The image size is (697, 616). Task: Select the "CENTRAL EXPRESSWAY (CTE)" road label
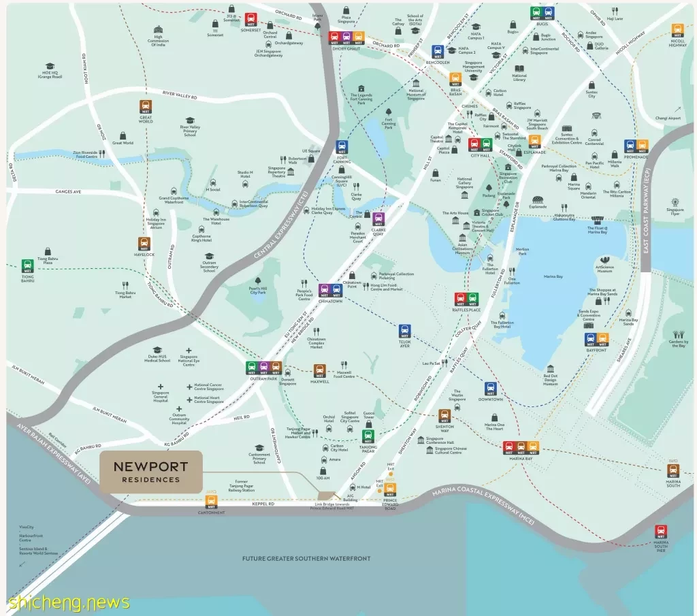click(x=281, y=225)
